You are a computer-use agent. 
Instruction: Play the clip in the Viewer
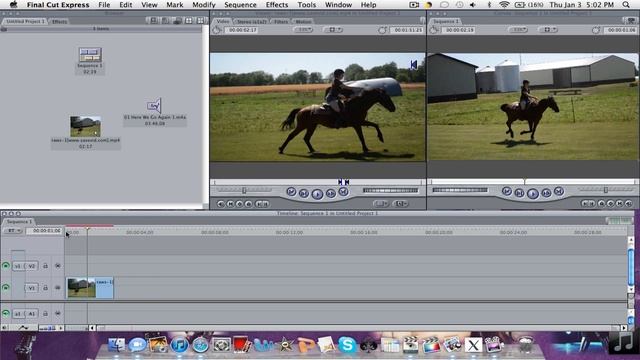[317, 194]
